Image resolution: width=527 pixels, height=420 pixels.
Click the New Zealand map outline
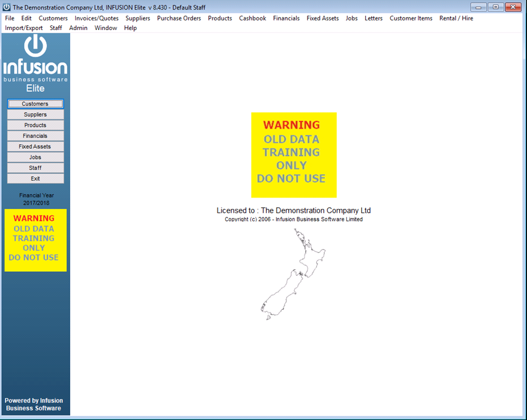tap(293, 274)
